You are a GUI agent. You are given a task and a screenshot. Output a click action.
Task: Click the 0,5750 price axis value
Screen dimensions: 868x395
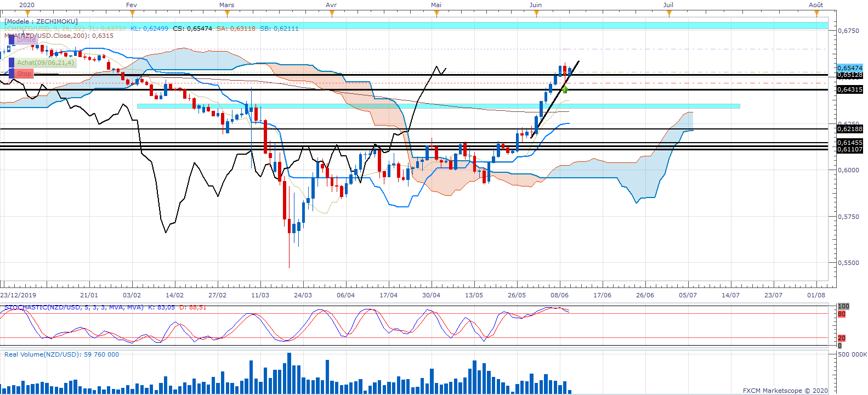click(x=849, y=217)
